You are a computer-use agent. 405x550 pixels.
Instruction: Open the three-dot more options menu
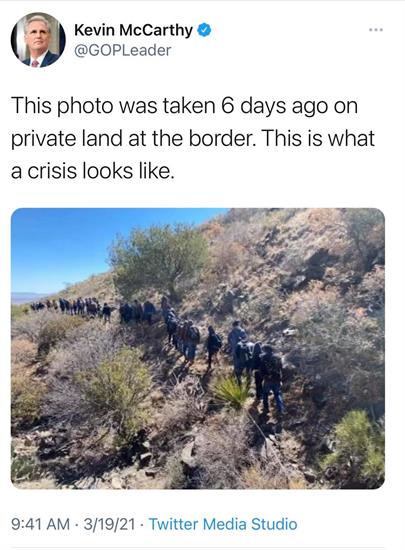[376, 30]
